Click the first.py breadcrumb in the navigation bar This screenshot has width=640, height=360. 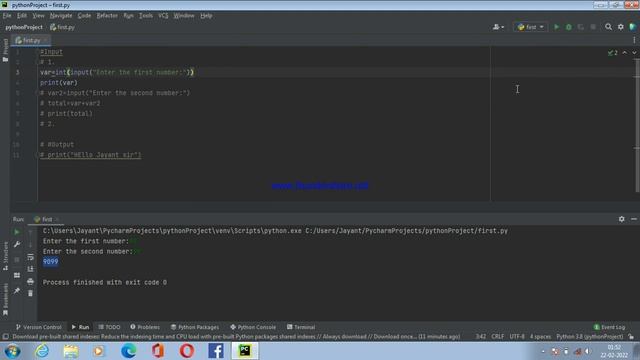click(x=62, y=27)
